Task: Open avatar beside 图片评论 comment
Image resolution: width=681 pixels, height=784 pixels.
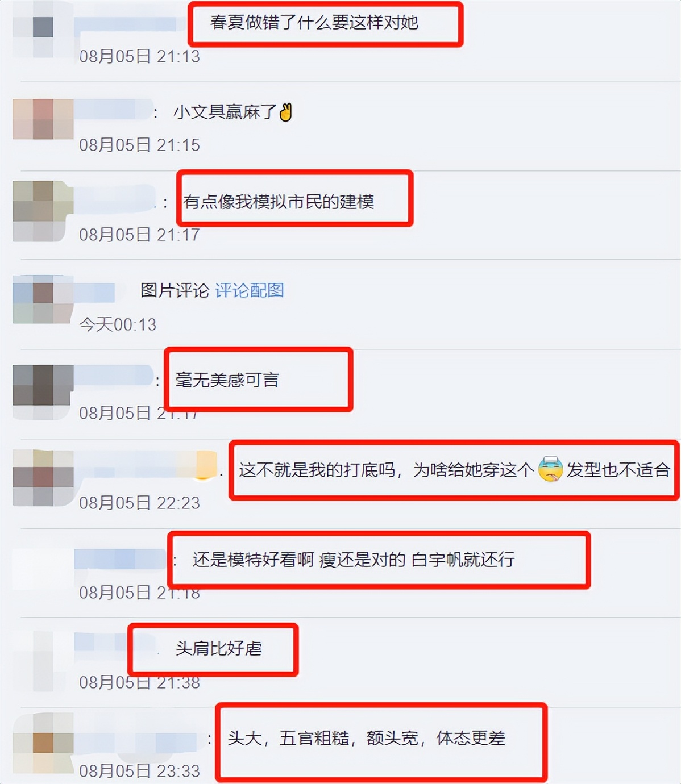Action: point(43,299)
